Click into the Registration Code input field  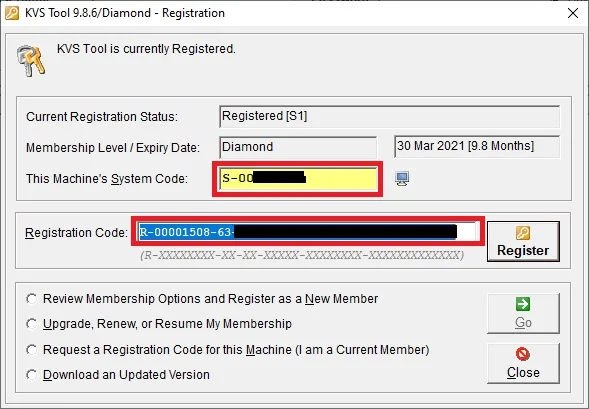[308, 232]
